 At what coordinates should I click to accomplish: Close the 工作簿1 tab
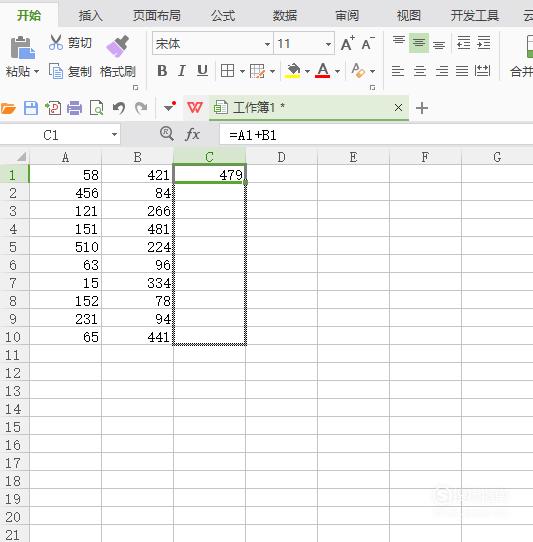coord(398,108)
